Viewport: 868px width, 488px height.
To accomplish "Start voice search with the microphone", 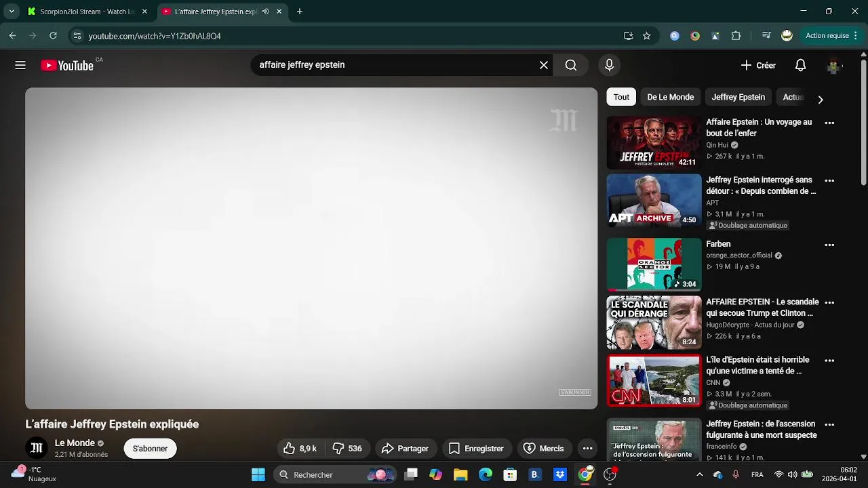I will tap(609, 65).
